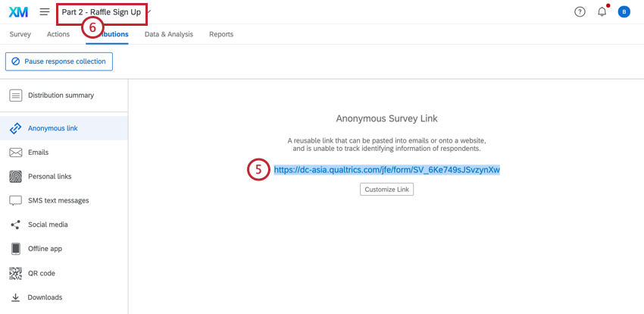Open the Help question mark icon

(x=580, y=12)
